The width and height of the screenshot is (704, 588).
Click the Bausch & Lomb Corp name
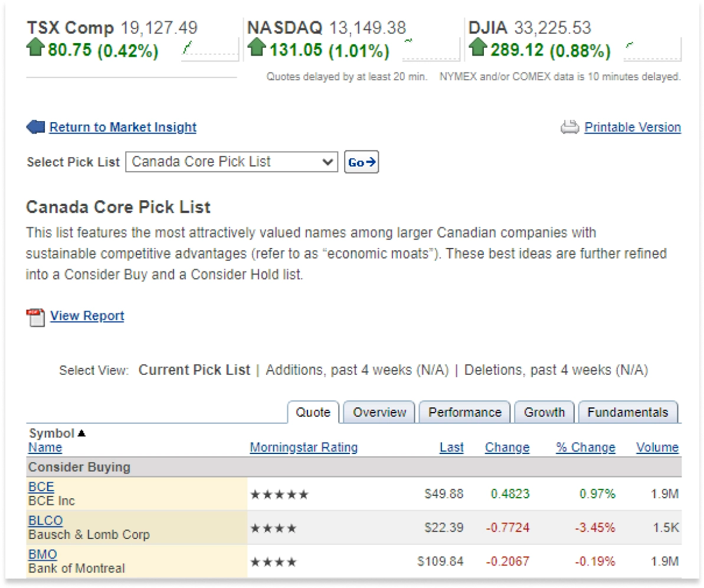(x=89, y=534)
